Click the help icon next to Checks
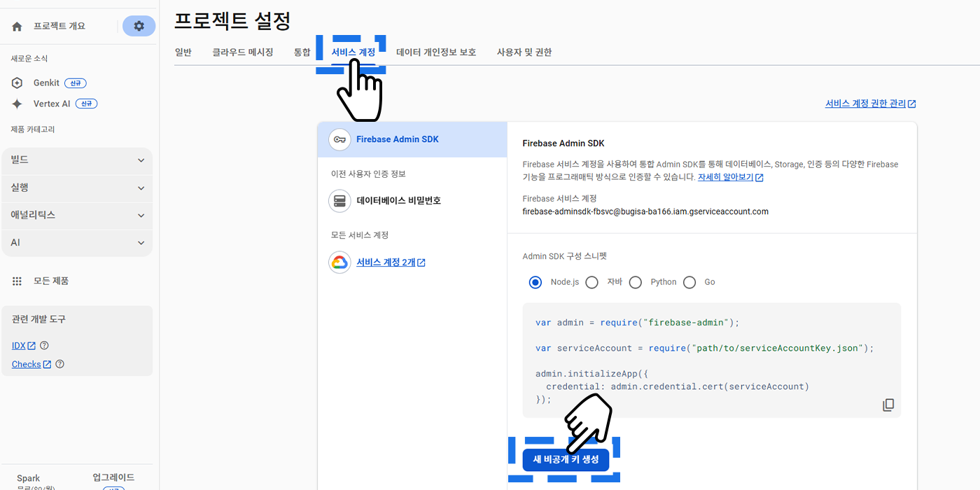The image size is (980, 490). coord(59,364)
